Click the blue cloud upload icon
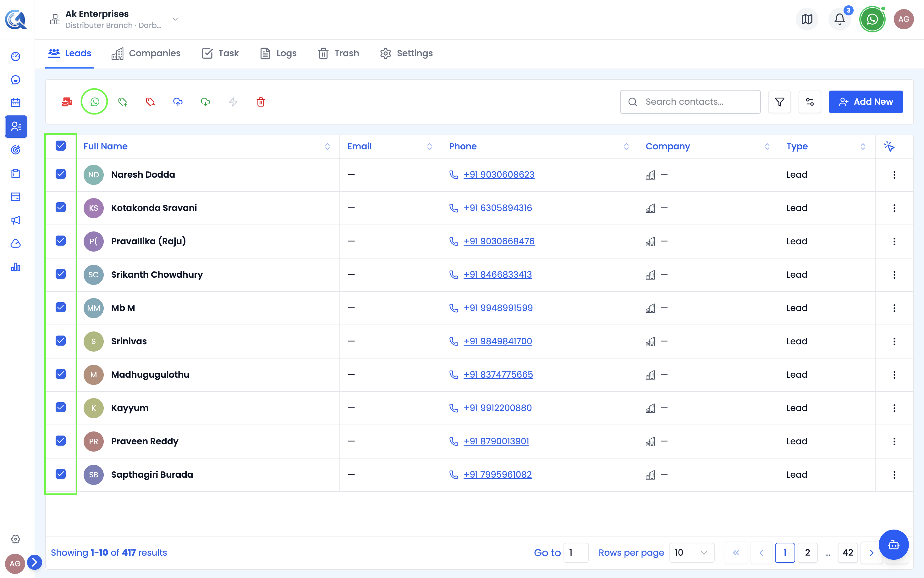The width and height of the screenshot is (924, 578). pos(178,102)
